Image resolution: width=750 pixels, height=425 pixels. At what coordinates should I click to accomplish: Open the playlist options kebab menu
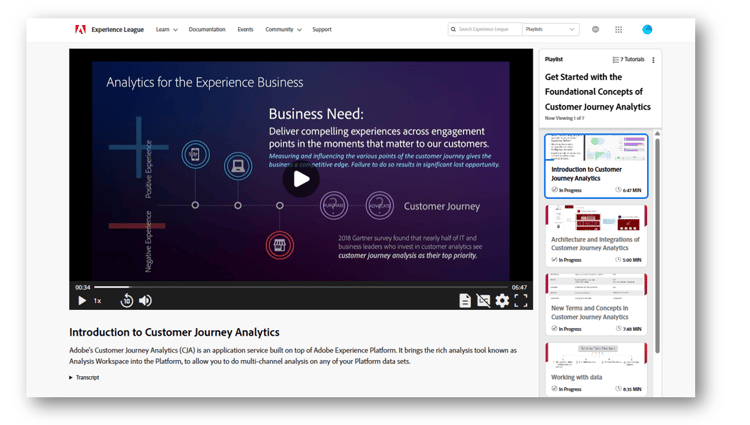tap(653, 60)
